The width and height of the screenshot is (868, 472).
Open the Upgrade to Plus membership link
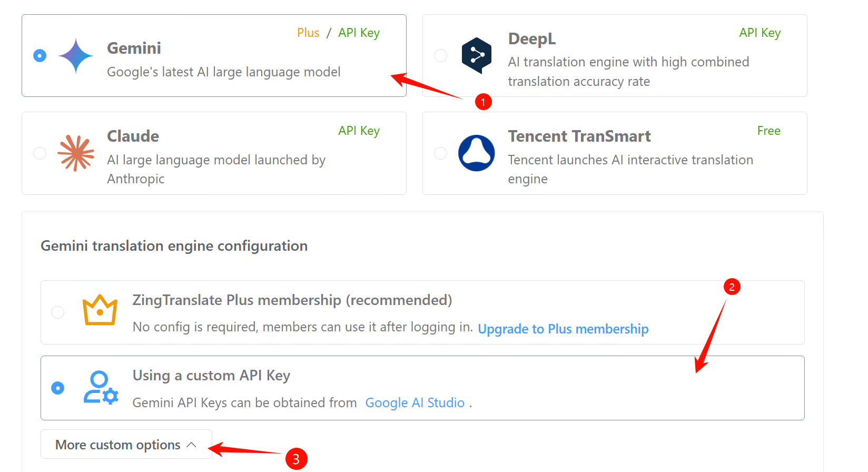563,329
